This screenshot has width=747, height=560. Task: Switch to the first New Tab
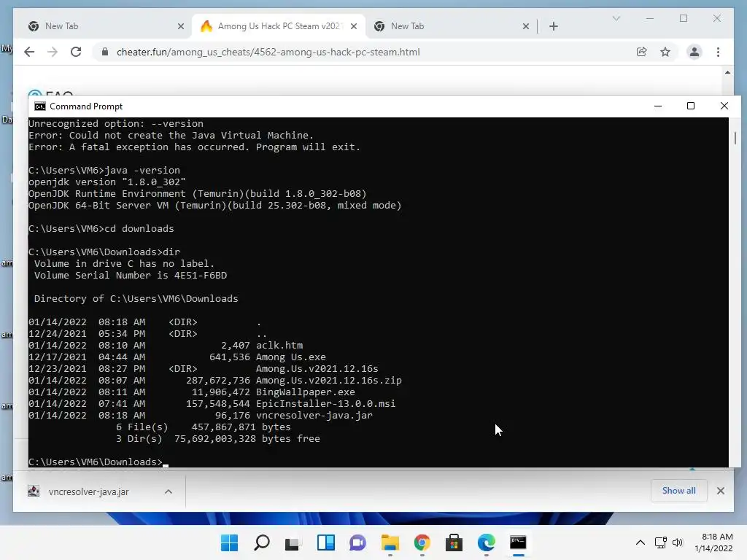(x=106, y=26)
